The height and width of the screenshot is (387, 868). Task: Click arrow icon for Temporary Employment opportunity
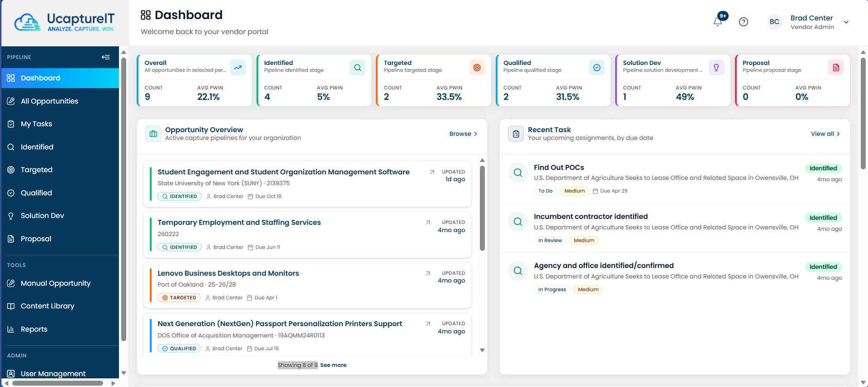pos(428,223)
